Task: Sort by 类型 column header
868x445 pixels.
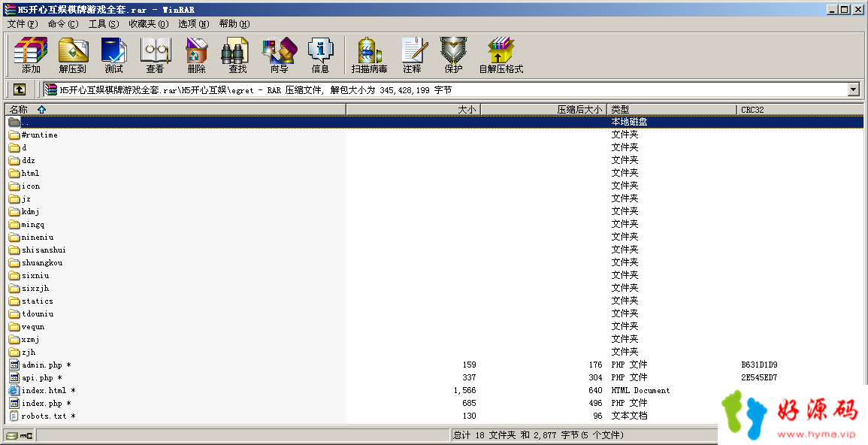Action: click(672, 110)
